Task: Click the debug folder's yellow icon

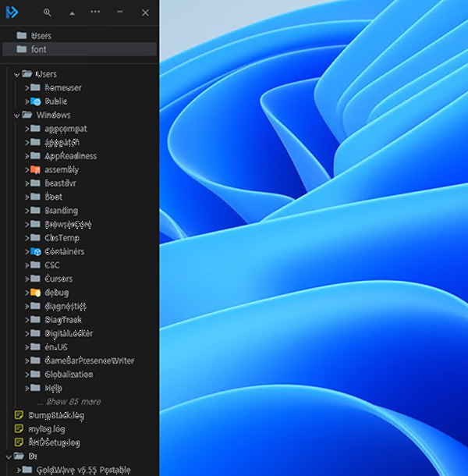Action: pyautogui.click(x=36, y=293)
